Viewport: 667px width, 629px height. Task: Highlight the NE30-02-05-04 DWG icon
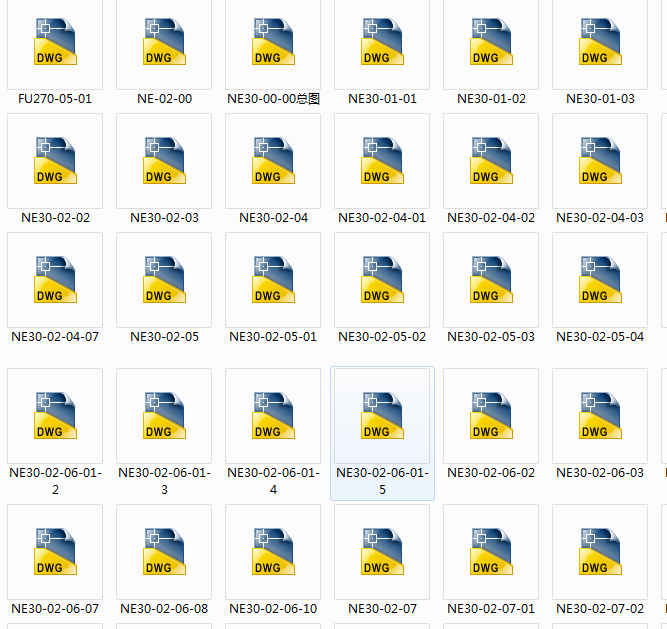(x=600, y=280)
